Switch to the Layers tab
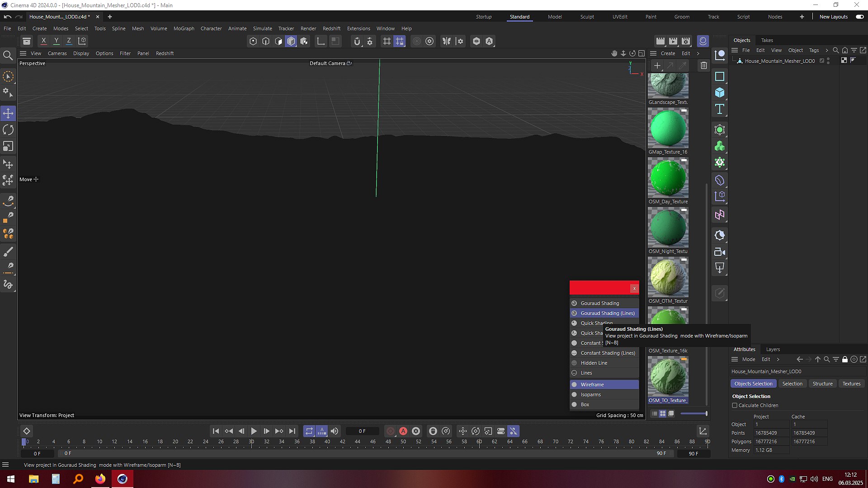Viewport: 868px width, 488px height. [x=773, y=349]
